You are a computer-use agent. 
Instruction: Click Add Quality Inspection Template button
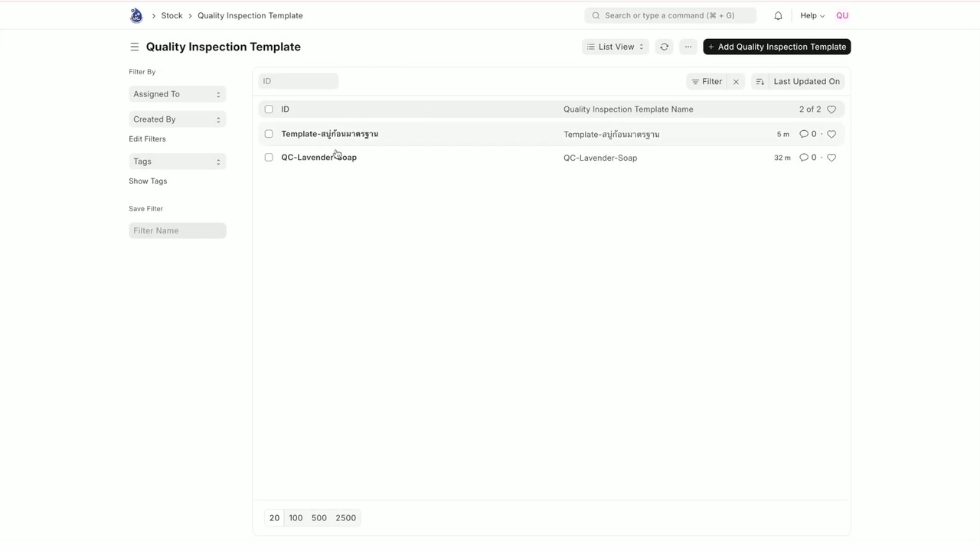[x=777, y=47]
